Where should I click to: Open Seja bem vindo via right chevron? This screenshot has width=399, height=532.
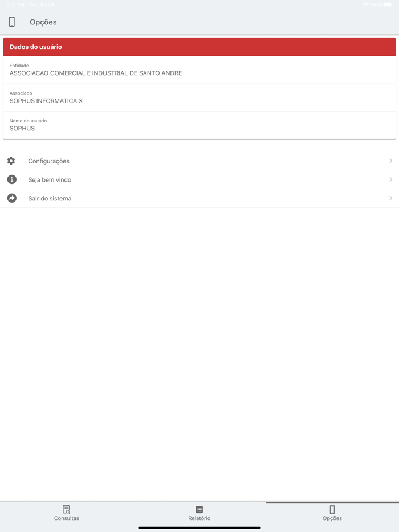pyautogui.click(x=391, y=179)
